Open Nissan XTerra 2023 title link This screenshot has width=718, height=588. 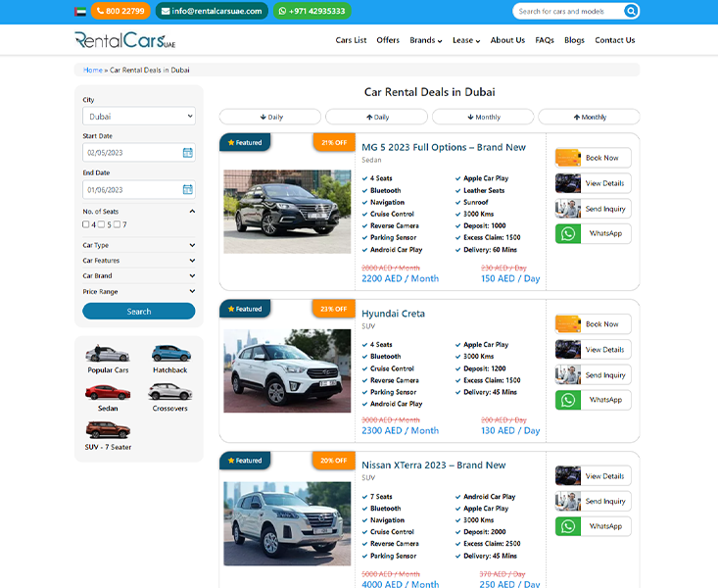434,465
